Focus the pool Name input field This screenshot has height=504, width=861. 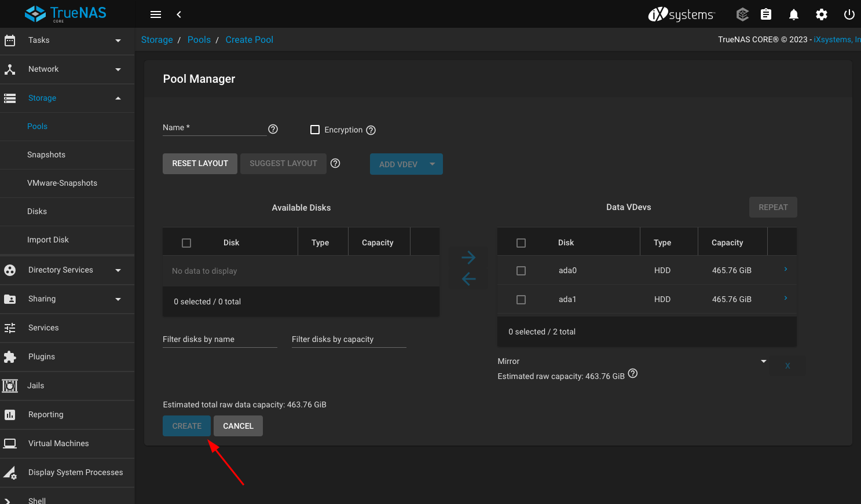click(215, 128)
